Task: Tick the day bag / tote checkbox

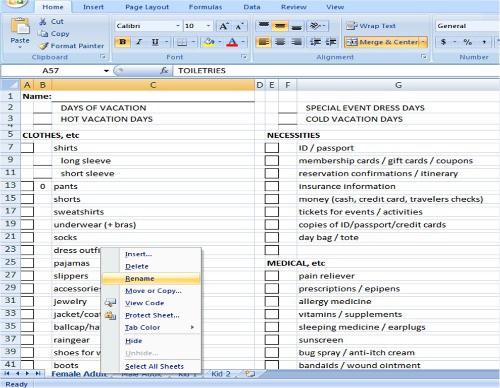Action: [272, 237]
